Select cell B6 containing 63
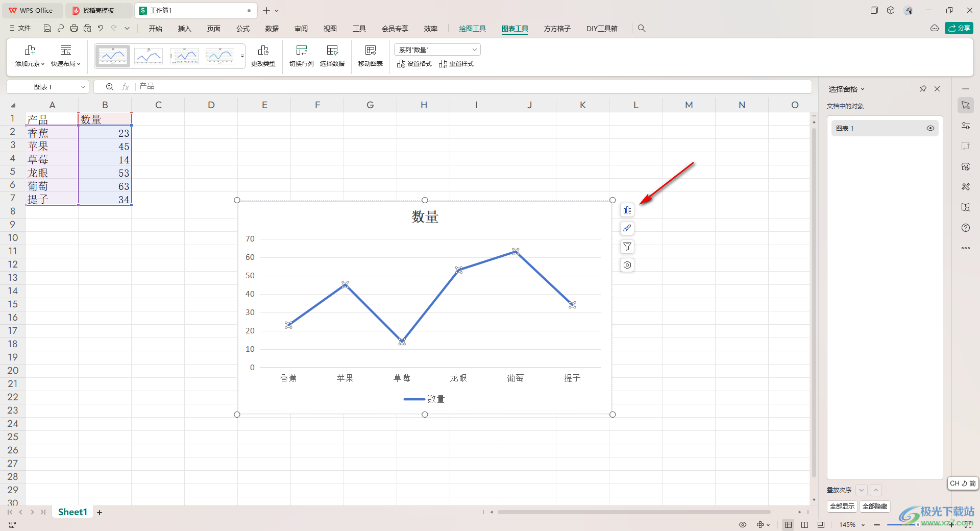Image resolution: width=980 pixels, height=531 pixels. [105, 186]
